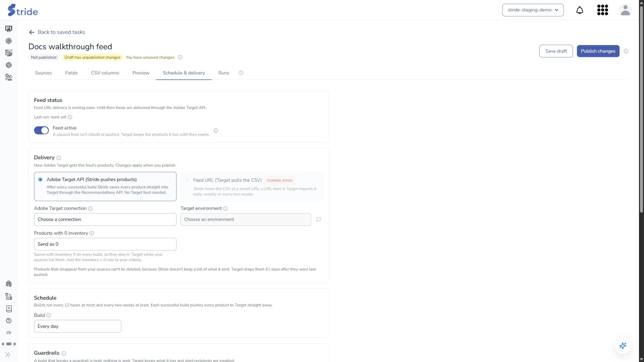Click the info icon beside Runs tab
644x362 pixels.
coord(241,73)
